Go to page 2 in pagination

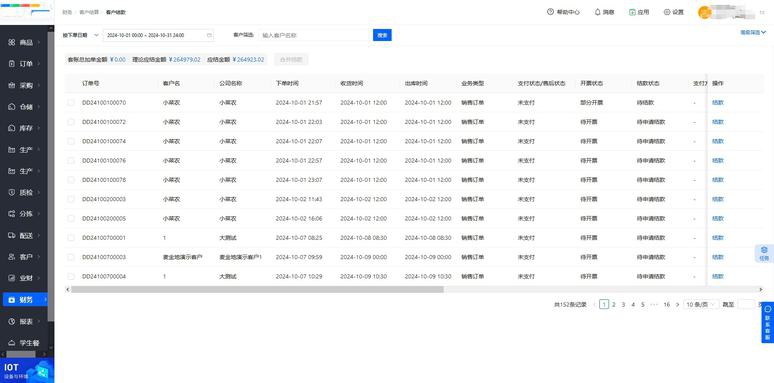(x=614, y=305)
